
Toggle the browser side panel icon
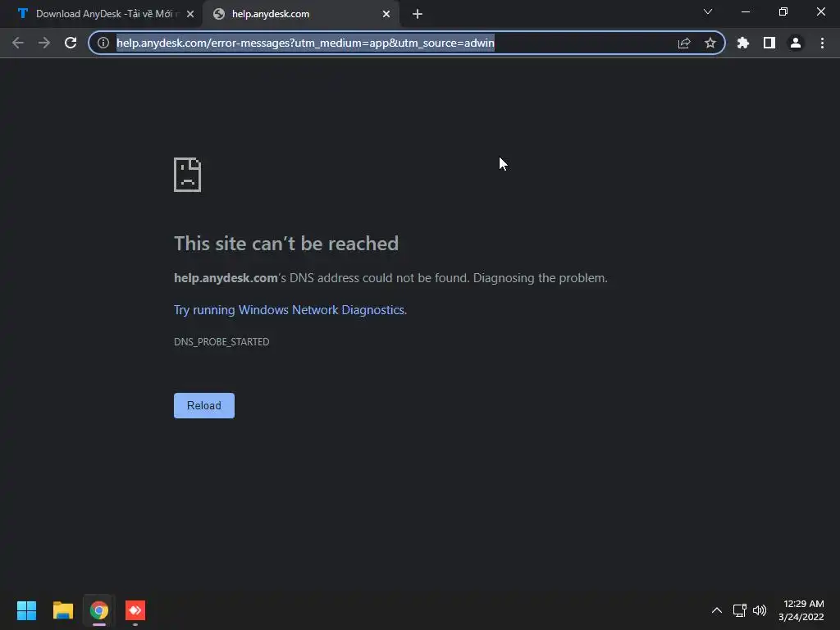click(x=769, y=43)
